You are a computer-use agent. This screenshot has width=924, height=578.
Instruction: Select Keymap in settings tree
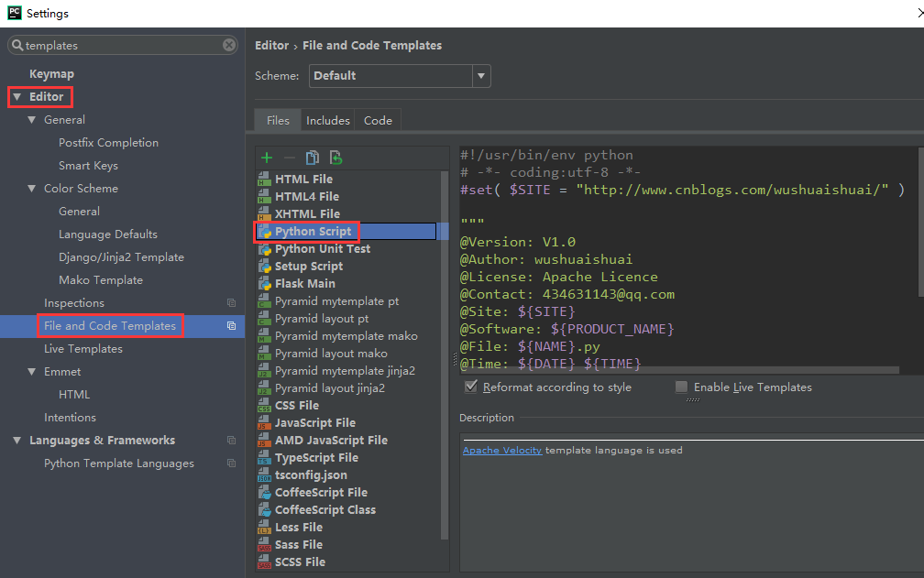click(x=52, y=73)
